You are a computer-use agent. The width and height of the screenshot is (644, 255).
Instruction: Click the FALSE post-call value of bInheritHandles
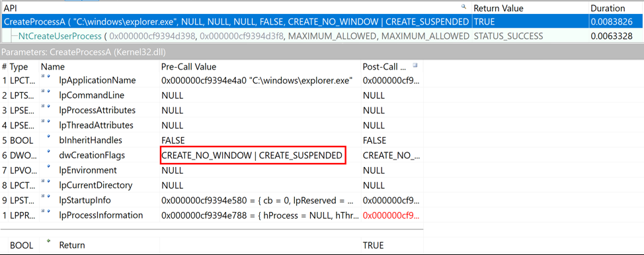click(x=375, y=140)
